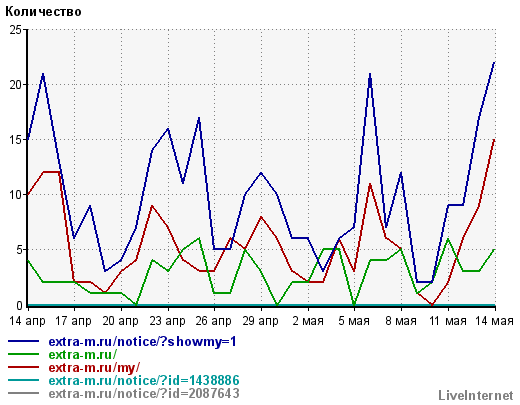
Task: Click the 29 апр x-axis date label
Action: pos(260,321)
